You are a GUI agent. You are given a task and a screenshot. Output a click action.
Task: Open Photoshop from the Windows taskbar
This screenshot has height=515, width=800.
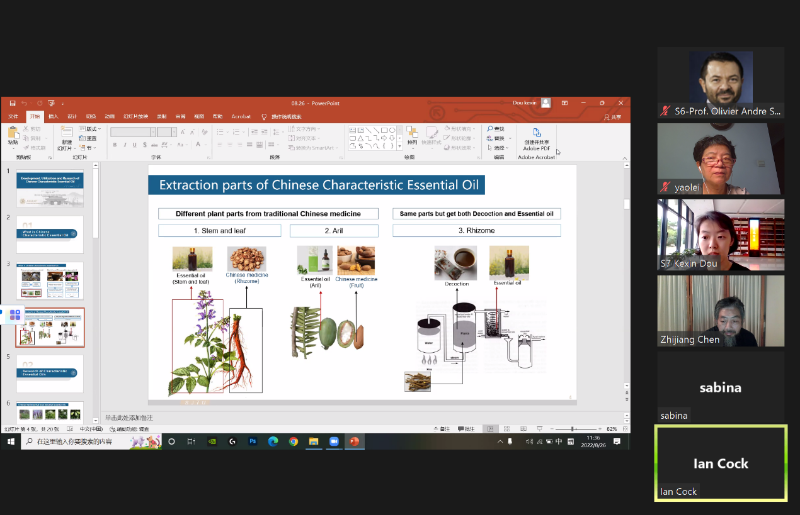(x=253, y=442)
